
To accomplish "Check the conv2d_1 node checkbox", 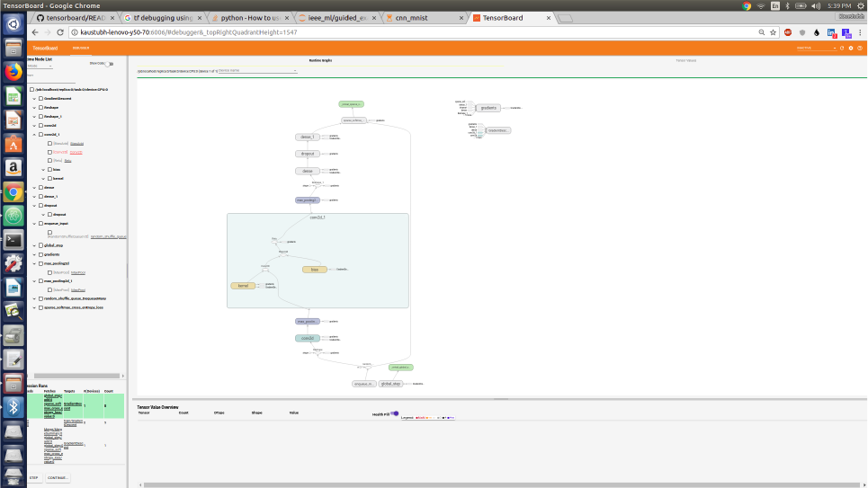I will pyautogui.click(x=40, y=135).
